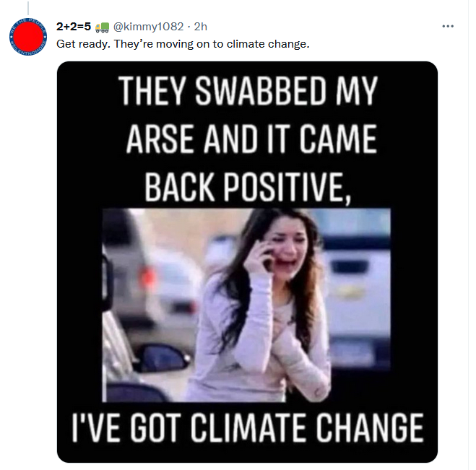Screen dimensions: 476x470
Task: Click the grey vehicle behind the woman
Action: [155, 267]
